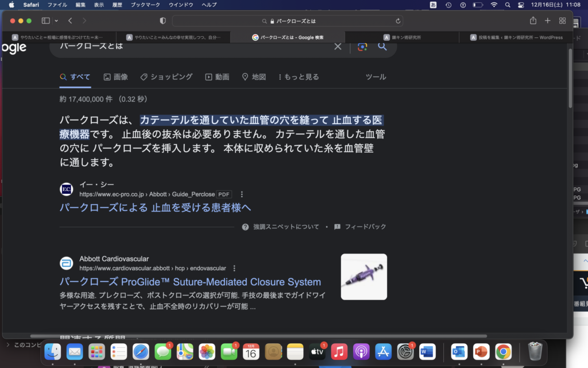Viewport: 588px width, 368px height.
Task: Click the Abbott device product thumbnail
Action: tap(363, 277)
